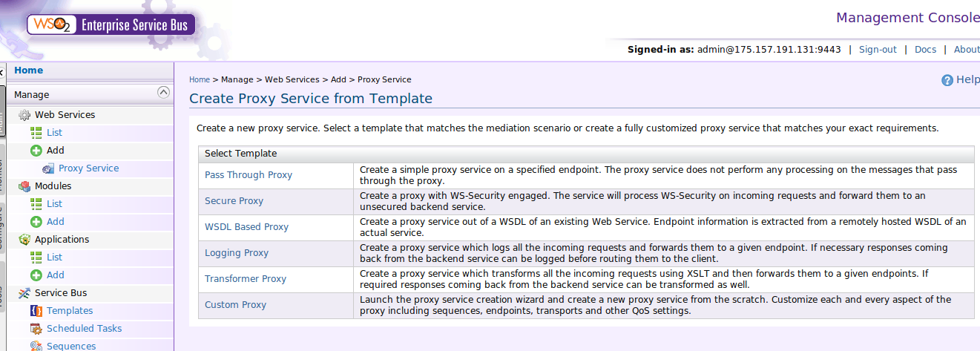Click the green Add icon under Web Services
This screenshot has height=351, width=980.
pos(36,151)
